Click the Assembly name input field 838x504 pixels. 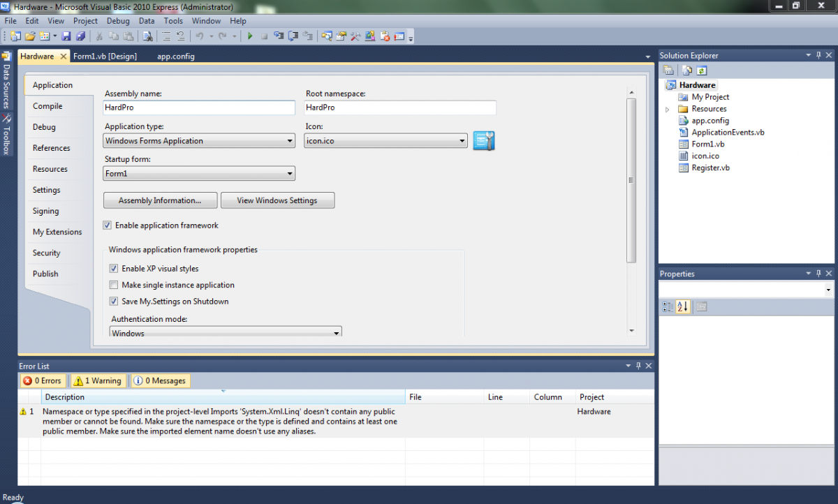point(199,108)
